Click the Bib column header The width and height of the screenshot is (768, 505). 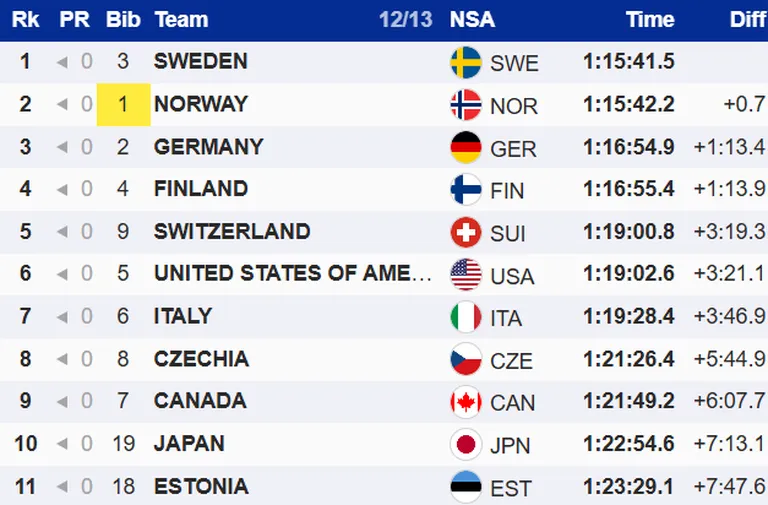(123, 20)
